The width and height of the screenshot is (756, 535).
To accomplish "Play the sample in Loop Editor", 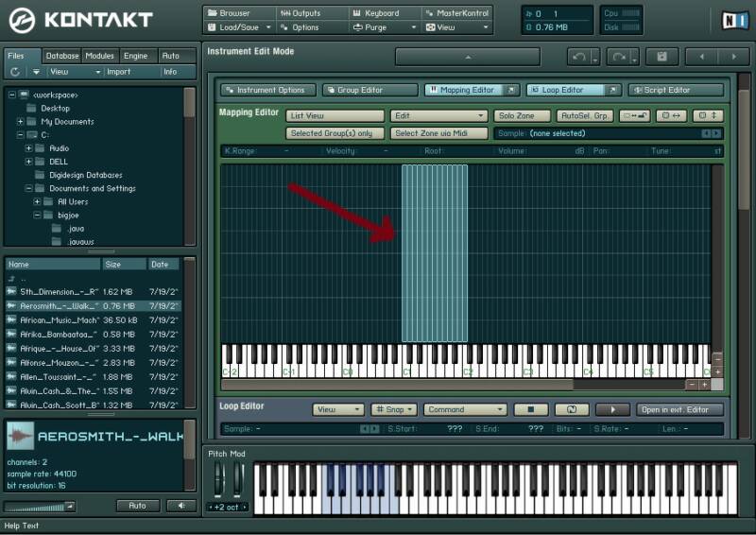I will click(612, 409).
